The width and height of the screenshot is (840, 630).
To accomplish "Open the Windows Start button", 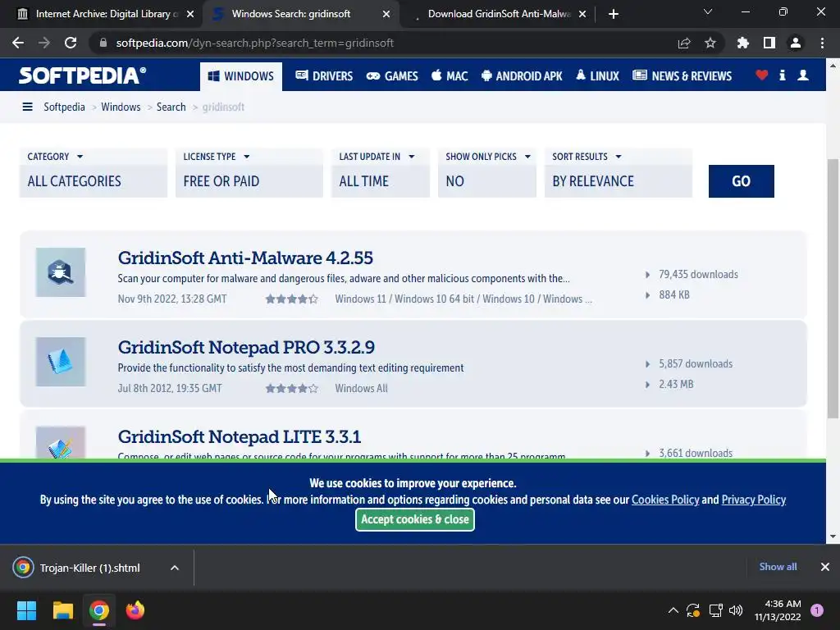I will (26, 610).
